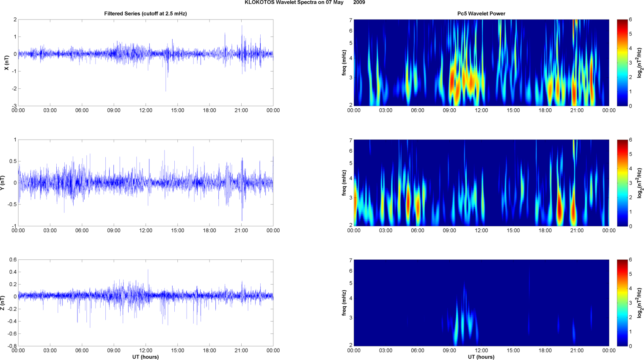The image size is (644, 360).
Task: Click the freq (mHz) label of the middle spectrogram
Action: click(x=344, y=183)
